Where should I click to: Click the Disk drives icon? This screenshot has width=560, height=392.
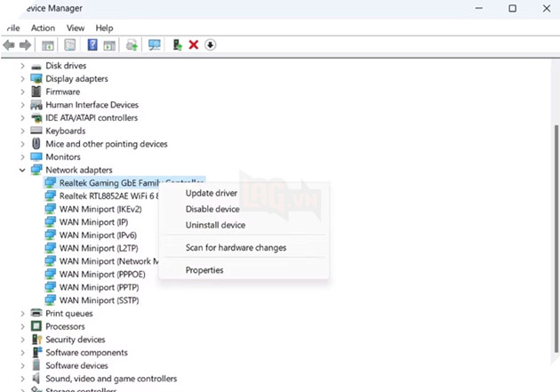pos(36,66)
